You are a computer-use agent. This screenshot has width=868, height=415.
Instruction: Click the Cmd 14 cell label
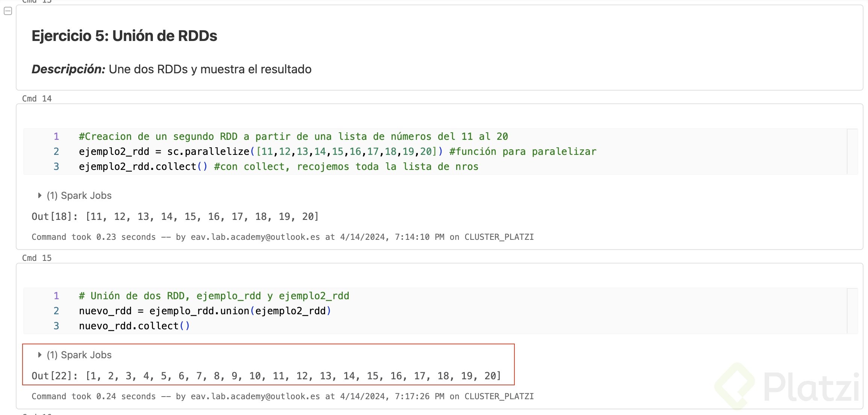pos(37,98)
